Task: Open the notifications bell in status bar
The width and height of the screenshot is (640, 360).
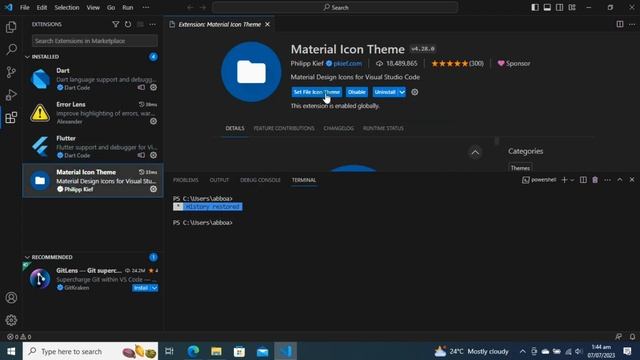Action: (x=632, y=337)
